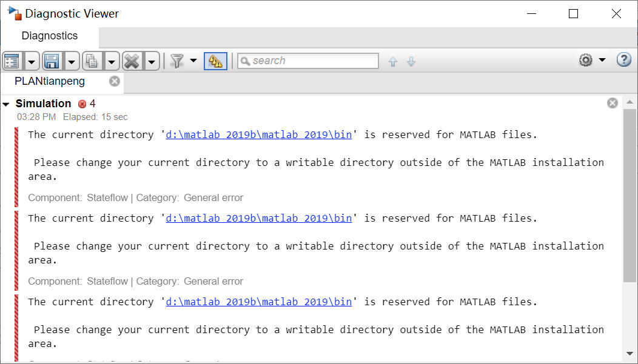Collapse the Simulation diagnostics group

tap(7, 103)
